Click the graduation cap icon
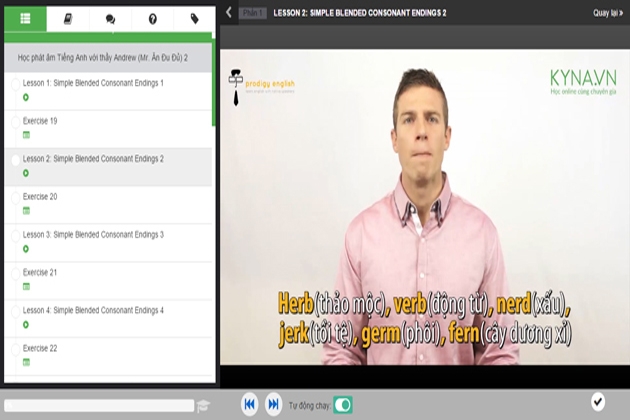 203,406
